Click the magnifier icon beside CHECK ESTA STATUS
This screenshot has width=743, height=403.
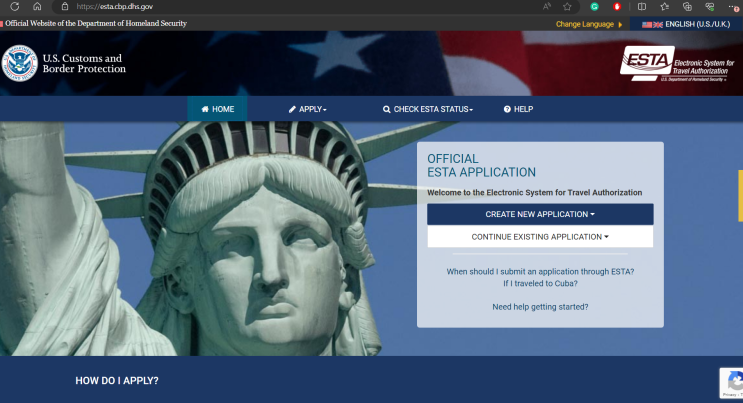pyautogui.click(x=387, y=110)
